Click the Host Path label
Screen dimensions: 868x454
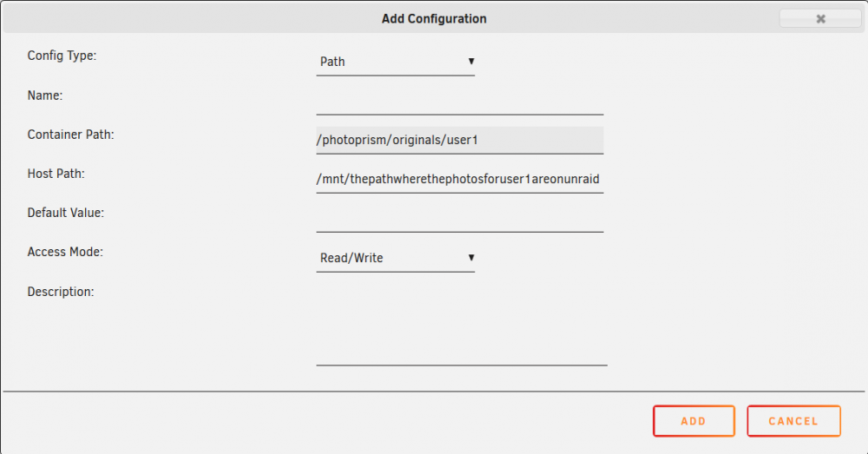56,174
